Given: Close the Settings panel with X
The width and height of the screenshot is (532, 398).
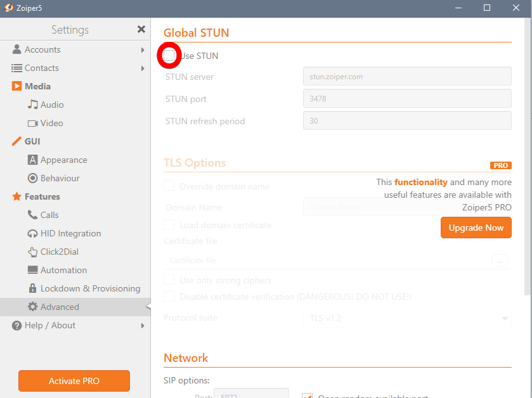Looking at the screenshot, I should pyautogui.click(x=141, y=30).
